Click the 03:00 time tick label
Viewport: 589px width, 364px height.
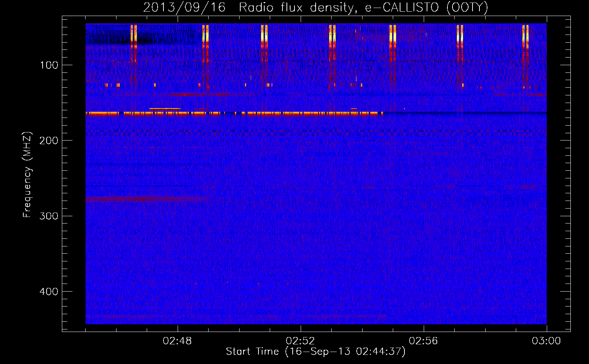coord(546,341)
